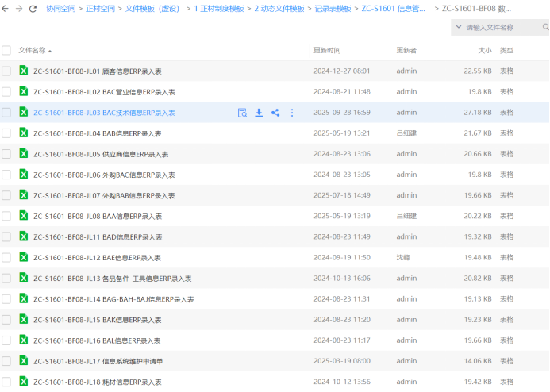Navigate to 协同空间 breadcrumb

coord(61,9)
